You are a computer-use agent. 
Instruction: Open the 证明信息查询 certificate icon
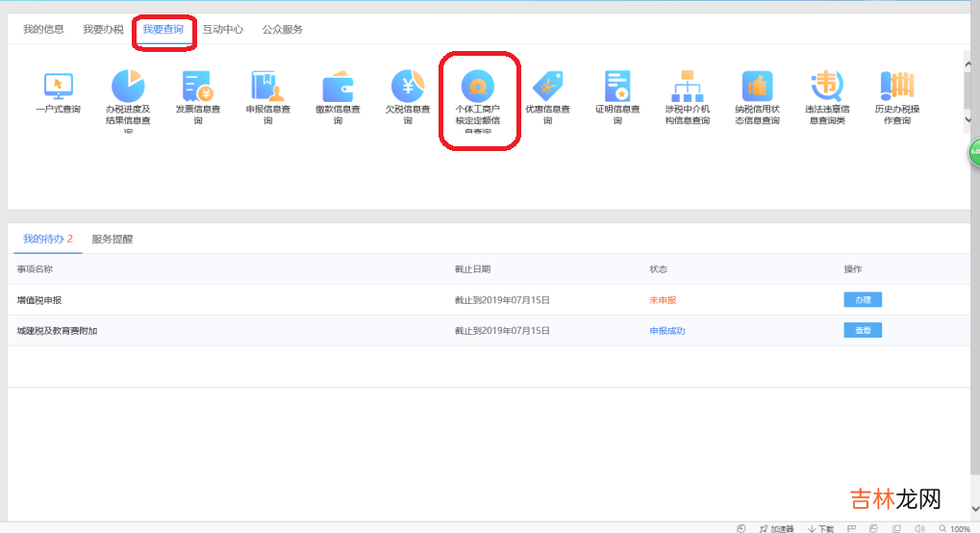point(617,86)
